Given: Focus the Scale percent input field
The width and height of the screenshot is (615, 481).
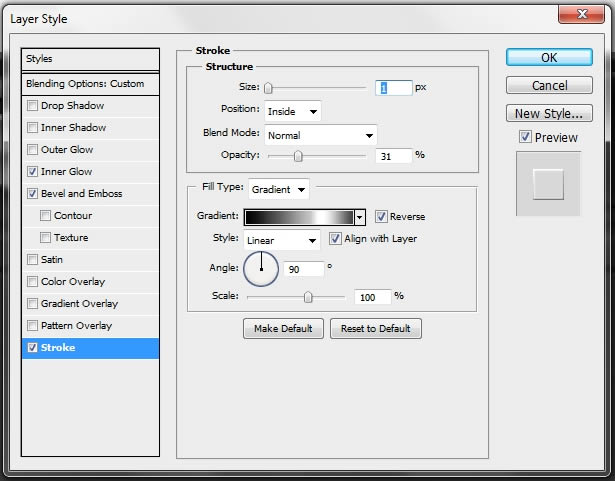Looking at the screenshot, I should pos(373,297).
